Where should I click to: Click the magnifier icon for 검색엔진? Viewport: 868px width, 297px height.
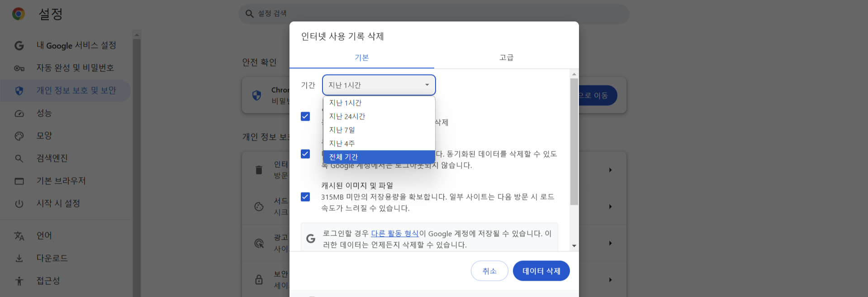click(x=19, y=159)
